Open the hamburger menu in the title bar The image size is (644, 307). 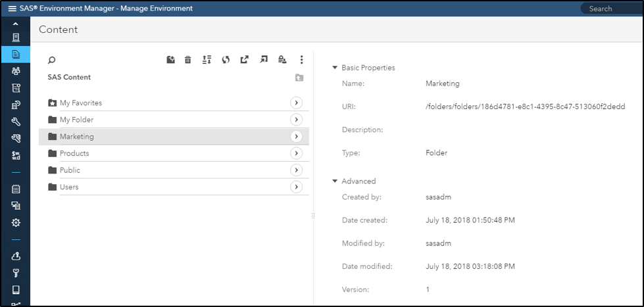[x=12, y=9]
